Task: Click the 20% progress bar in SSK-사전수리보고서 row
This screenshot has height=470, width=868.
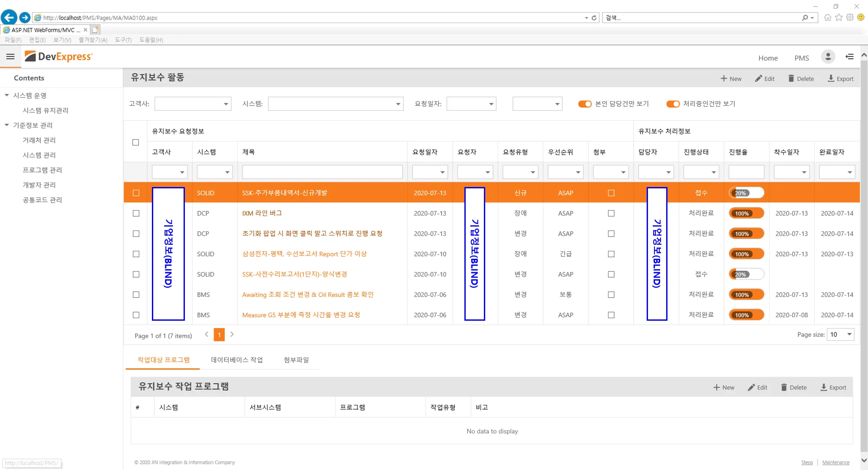Action: pyautogui.click(x=746, y=274)
